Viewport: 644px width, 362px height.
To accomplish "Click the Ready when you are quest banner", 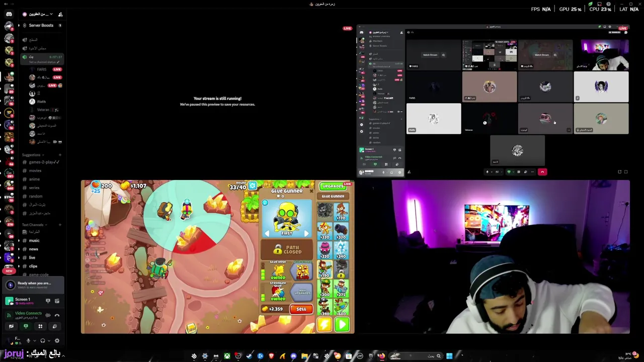I will coord(33,285).
